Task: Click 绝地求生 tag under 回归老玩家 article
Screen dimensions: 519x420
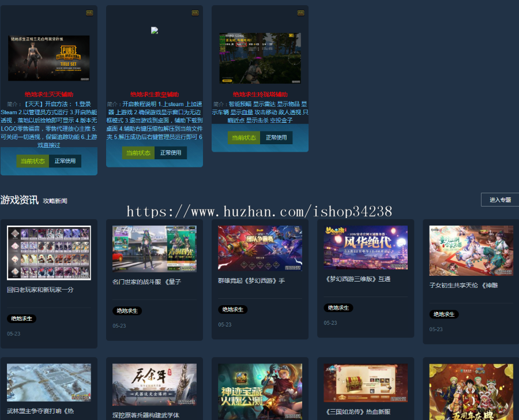Action: pyautogui.click(x=21, y=318)
